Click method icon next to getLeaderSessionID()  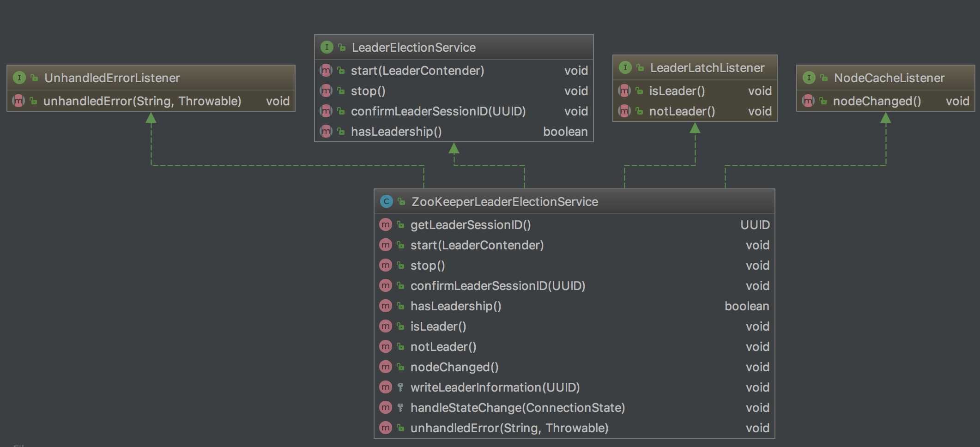pos(385,224)
